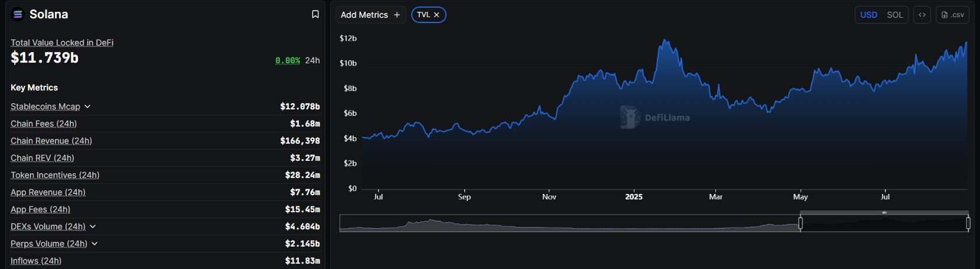Click the left handle of the range slider

[800, 223]
